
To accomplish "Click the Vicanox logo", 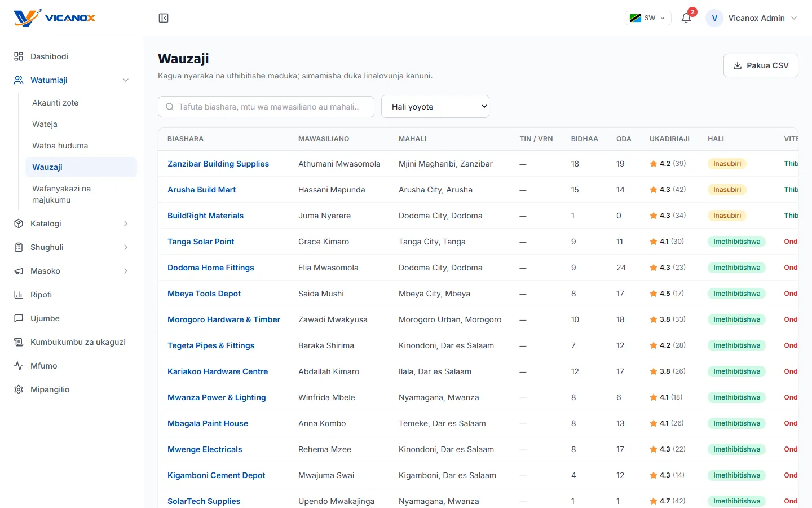I will point(54,18).
